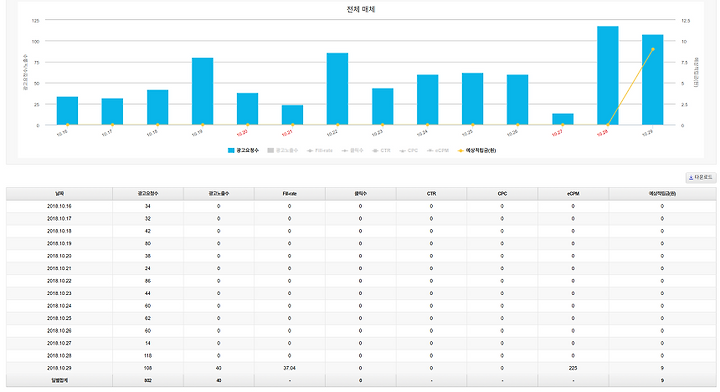This screenshot has width=720, height=392.
Task: Click the blue bar for 10.25
Action: 472,99
